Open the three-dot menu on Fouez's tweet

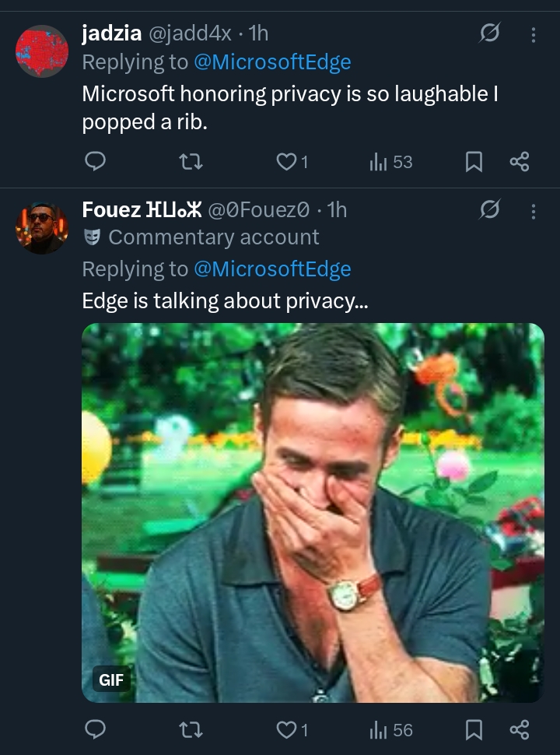pyautogui.click(x=533, y=210)
